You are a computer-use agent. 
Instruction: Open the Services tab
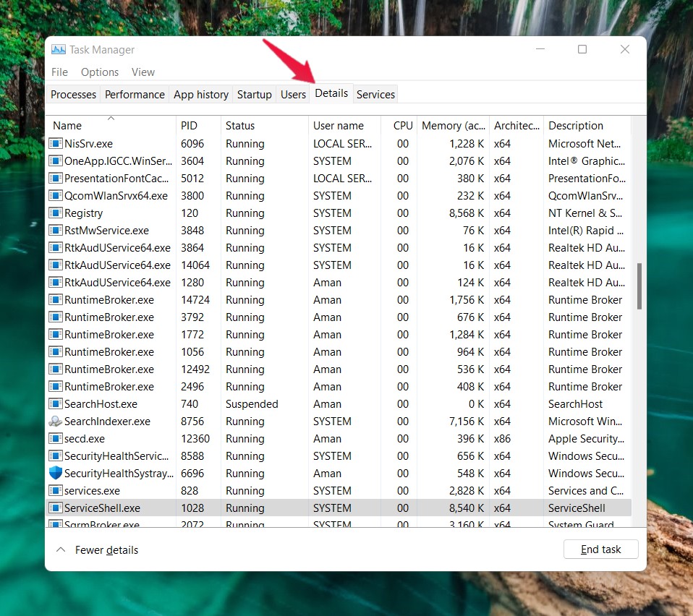375,95
